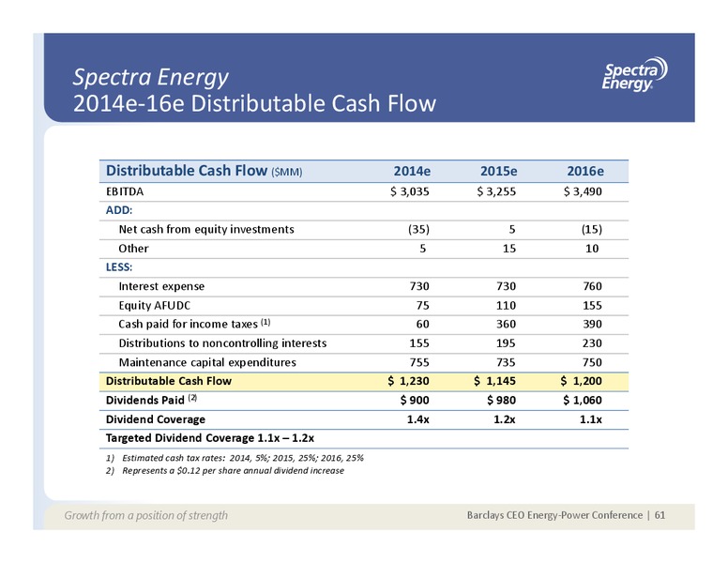The height and width of the screenshot is (563, 728).
Task: Click highlighted 'Distributable Cash Flow' row label
Action: tap(169, 381)
